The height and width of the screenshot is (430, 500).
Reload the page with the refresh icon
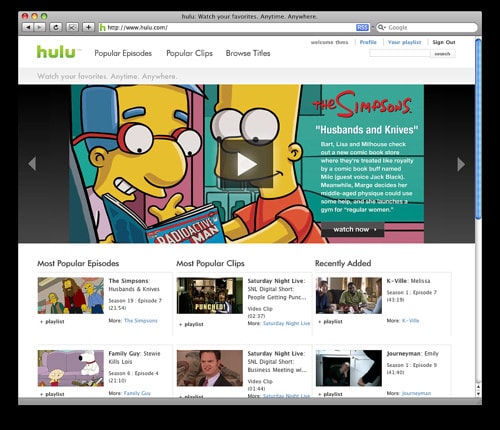(56, 27)
